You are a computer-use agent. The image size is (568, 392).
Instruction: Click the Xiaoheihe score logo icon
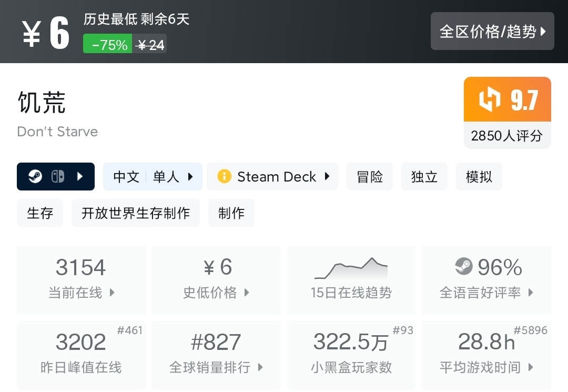point(490,99)
